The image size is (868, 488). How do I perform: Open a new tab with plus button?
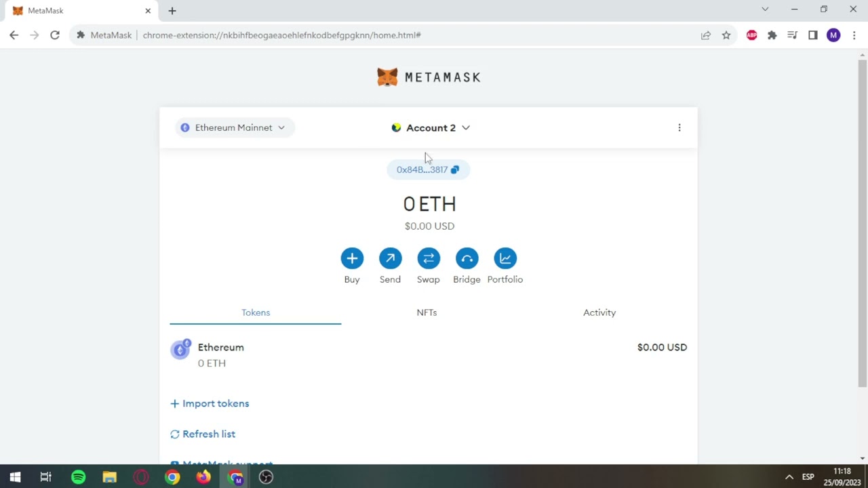coord(172,11)
